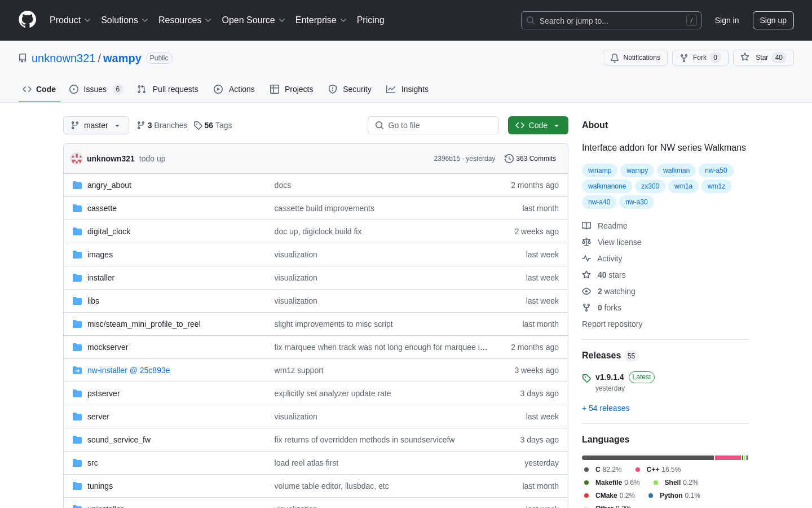The height and width of the screenshot is (508, 812).
Task: Star the wampy repository
Action: pos(763,58)
